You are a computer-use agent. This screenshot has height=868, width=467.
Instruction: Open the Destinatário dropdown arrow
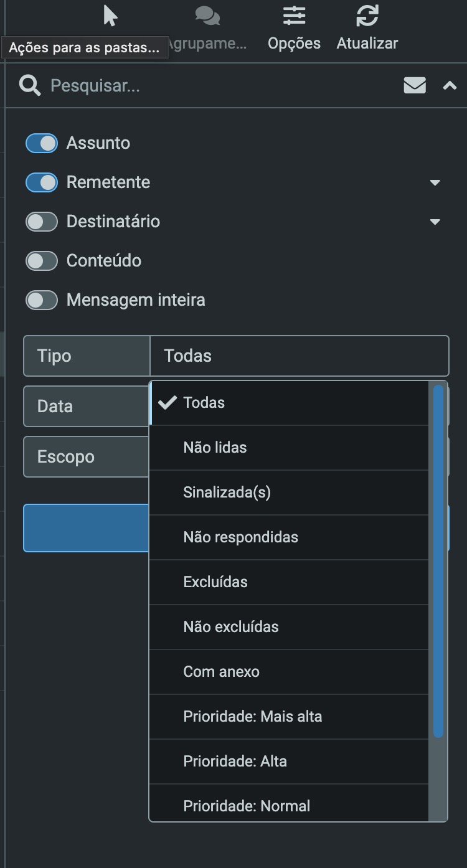[x=434, y=222]
